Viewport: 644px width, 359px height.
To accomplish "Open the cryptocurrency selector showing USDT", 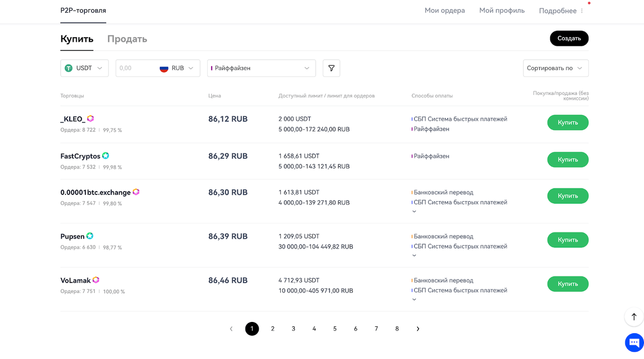I will (84, 68).
